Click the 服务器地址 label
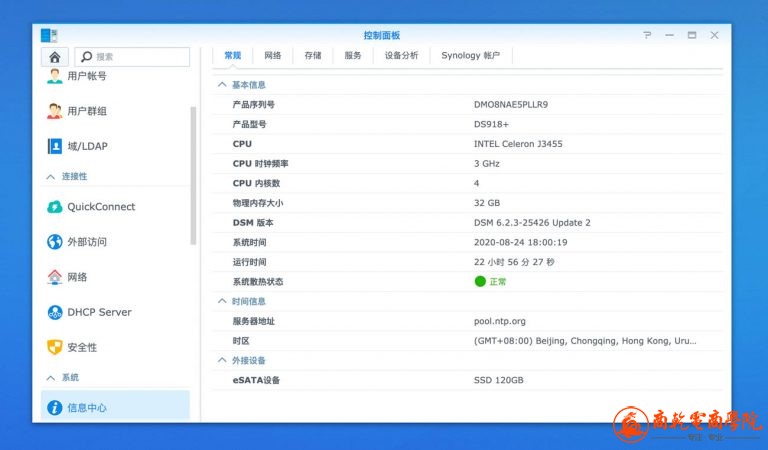 click(x=253, y=321)
